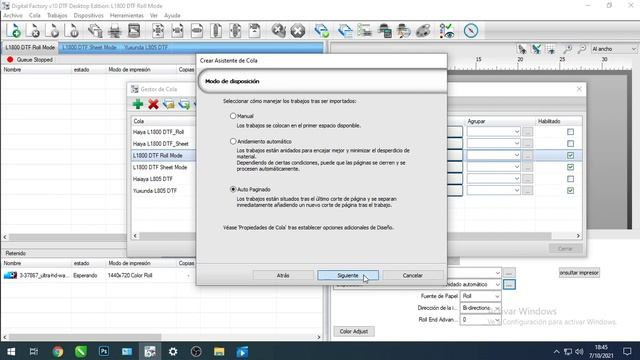The height and width of the screenshot is (360, 640).
Task: Click the visual options eye icon
Action: coord(447,31)
